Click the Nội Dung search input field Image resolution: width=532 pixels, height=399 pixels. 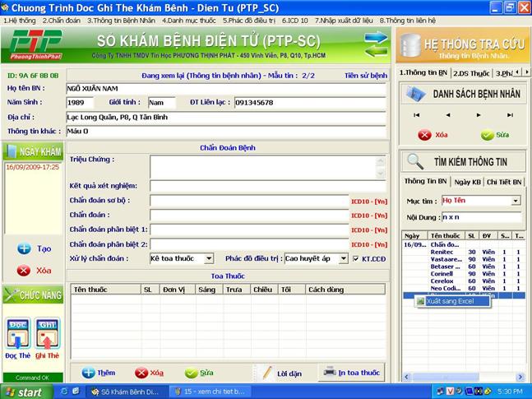[480, 217]
